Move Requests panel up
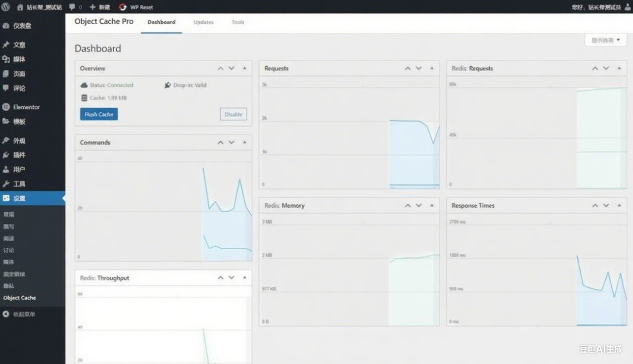 pos(407,68)
